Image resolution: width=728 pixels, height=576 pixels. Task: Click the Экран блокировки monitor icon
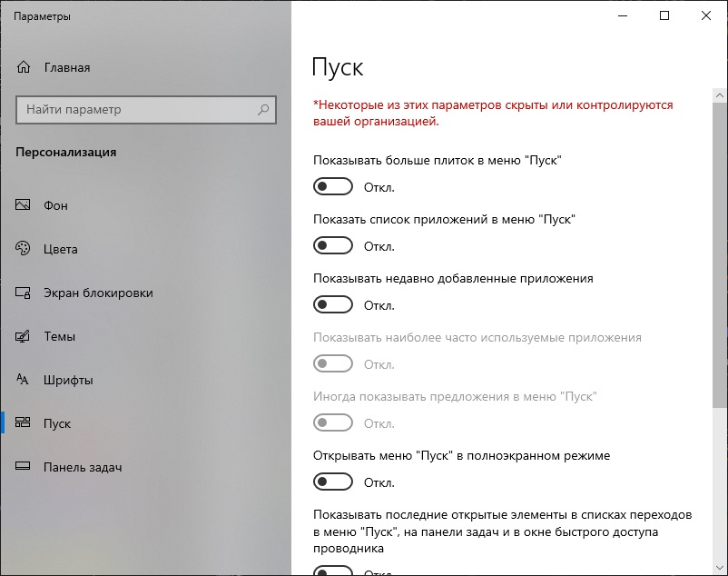pyautogui.click(x=25, y=293)
